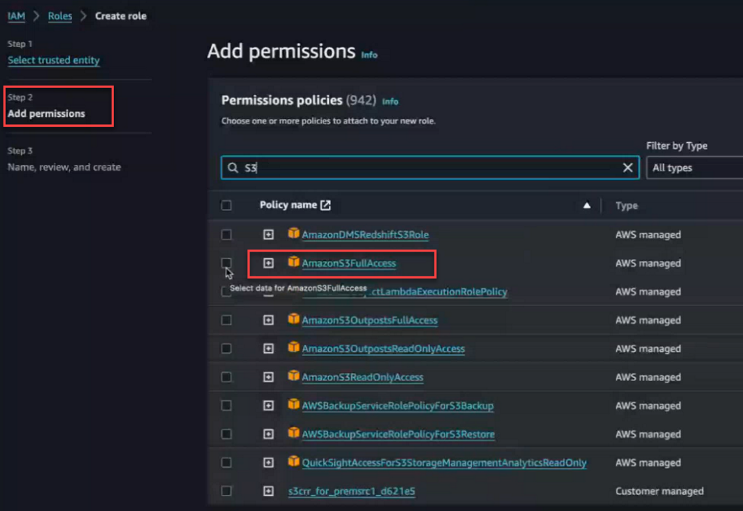Click the policy icon beside QuickSightAccessForS3StorageManagementAnalyticsReadOnly
The width and height of the screenshot is (743, 511).
tap(294, 461)
